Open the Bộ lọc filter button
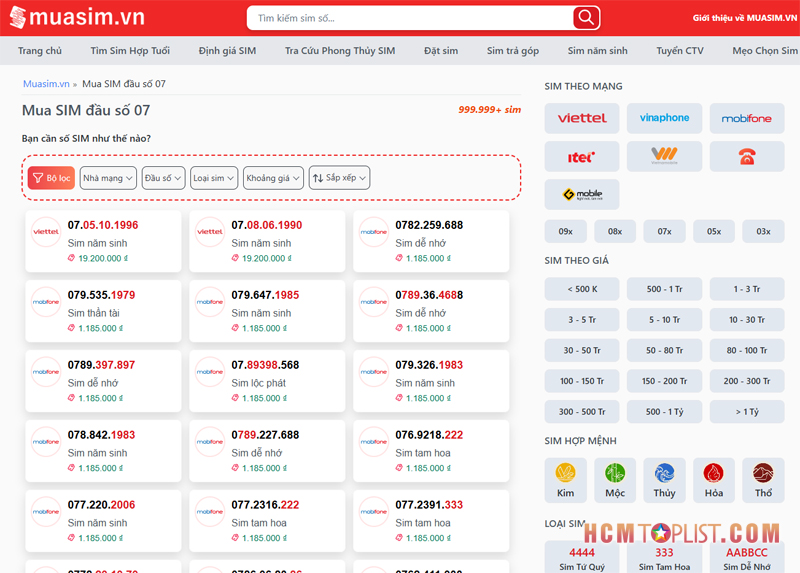 pos(51,178)
